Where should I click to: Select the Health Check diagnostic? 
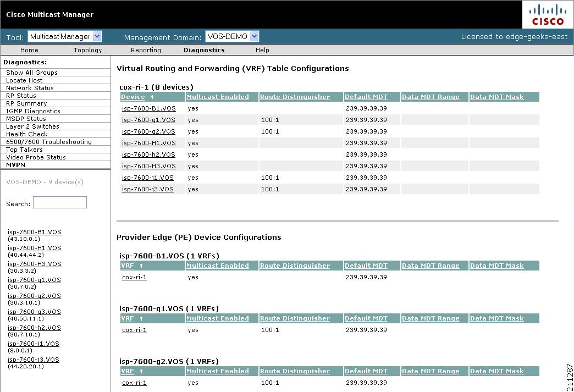tap(26, 134)
